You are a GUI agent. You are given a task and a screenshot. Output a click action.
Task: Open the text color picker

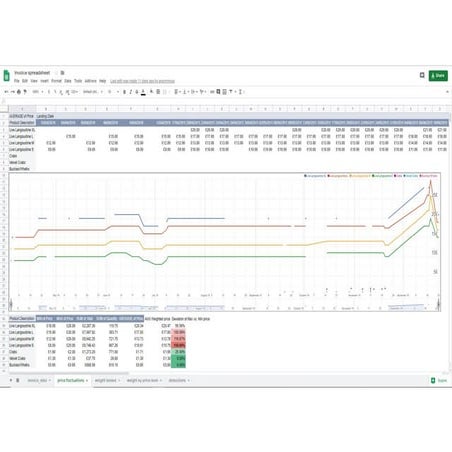(x=143, y=92)
